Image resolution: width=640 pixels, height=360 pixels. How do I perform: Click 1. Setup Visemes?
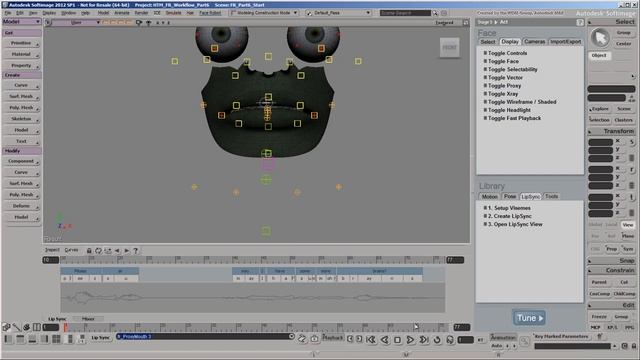coord(509,208)
